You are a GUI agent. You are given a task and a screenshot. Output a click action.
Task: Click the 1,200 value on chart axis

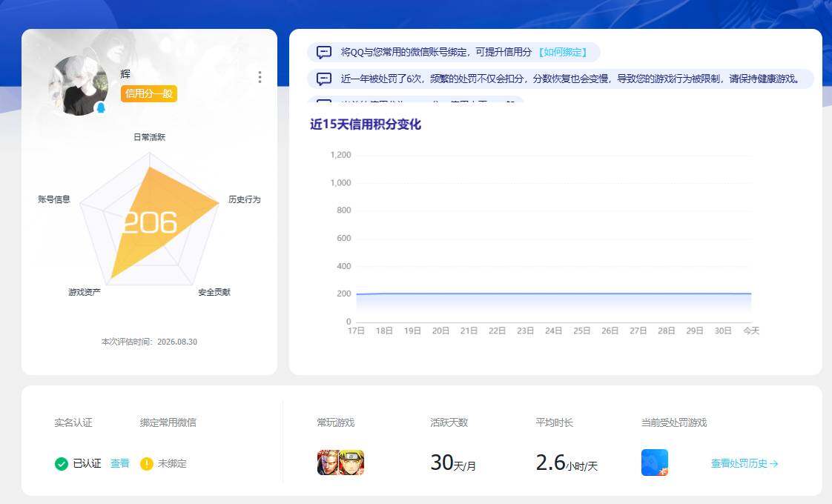pyautogui.click(x=340, y=155)
